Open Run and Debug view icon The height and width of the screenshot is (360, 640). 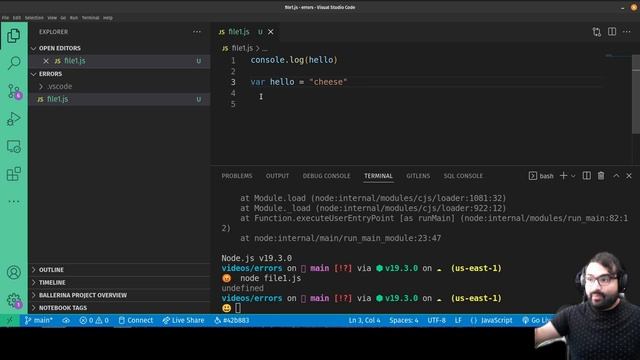[x=13, y=119]
